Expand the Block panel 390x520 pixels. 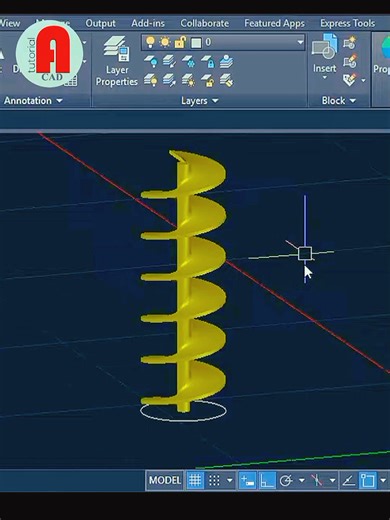339,100
